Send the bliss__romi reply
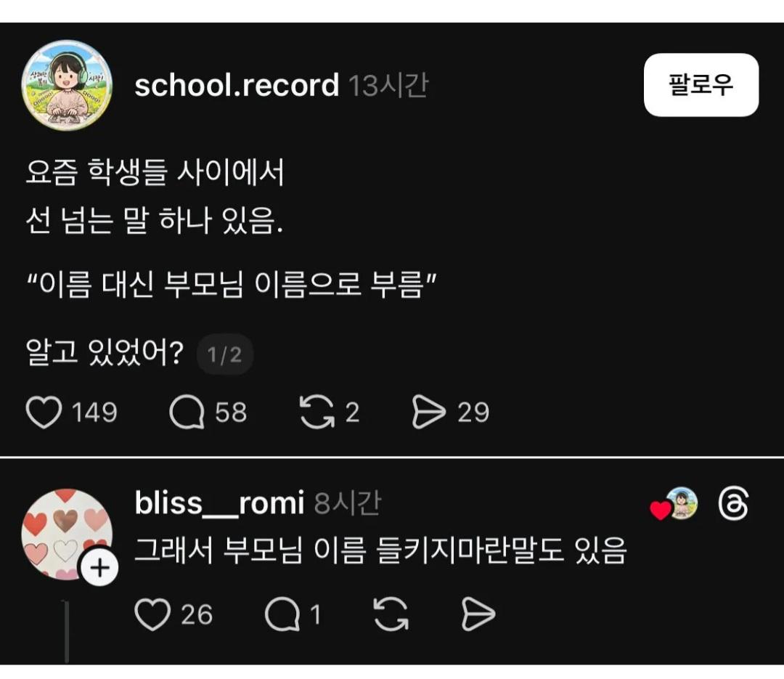 (478, 616)
